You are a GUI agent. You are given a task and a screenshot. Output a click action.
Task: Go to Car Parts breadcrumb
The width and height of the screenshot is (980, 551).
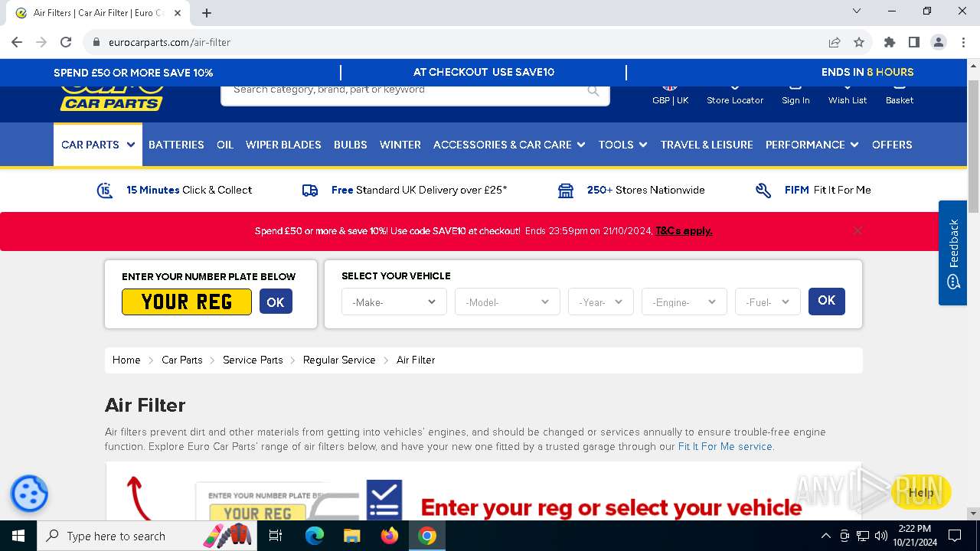[x=182, y=360]
